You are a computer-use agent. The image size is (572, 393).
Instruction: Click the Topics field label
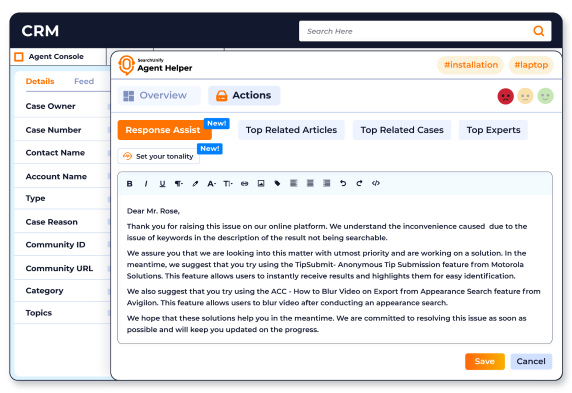39,313
